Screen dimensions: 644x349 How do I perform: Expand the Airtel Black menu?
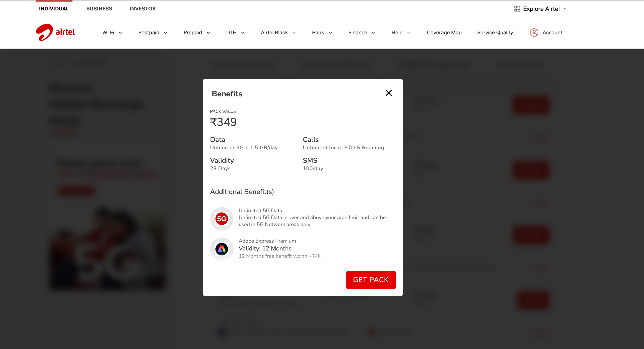coord(278,33)
